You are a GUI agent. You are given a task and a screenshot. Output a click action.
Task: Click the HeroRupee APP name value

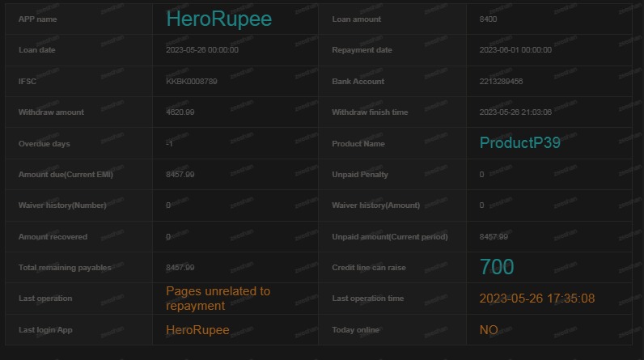(218, 19)
